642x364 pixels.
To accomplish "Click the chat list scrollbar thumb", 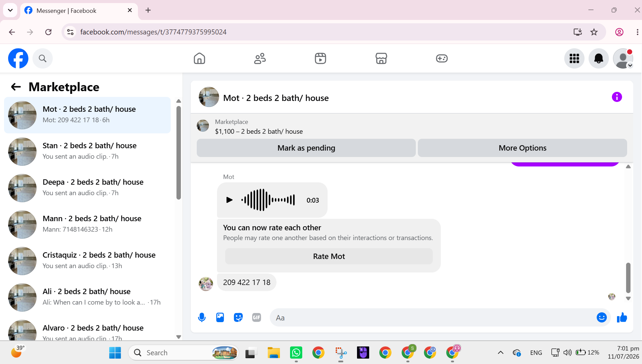I will tap(179, 153).
